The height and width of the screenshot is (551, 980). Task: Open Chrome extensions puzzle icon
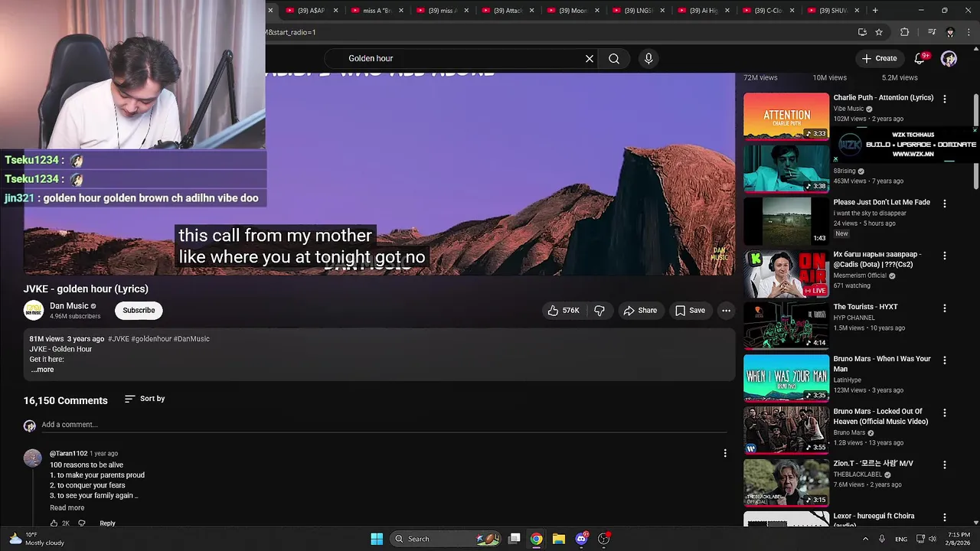905,32
